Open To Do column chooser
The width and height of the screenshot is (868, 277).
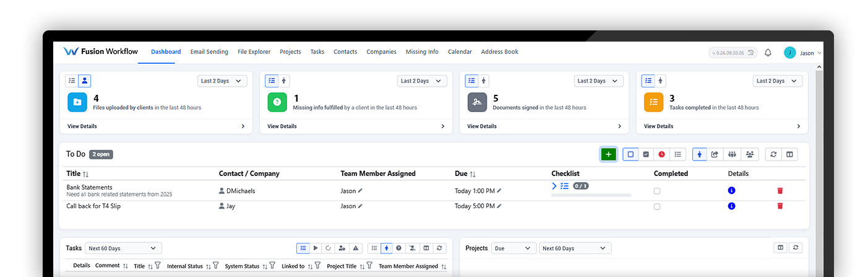789,154
